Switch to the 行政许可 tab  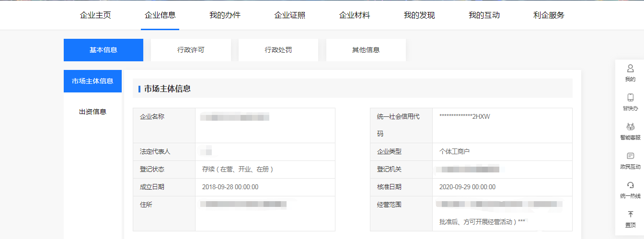tap(191, 50)
